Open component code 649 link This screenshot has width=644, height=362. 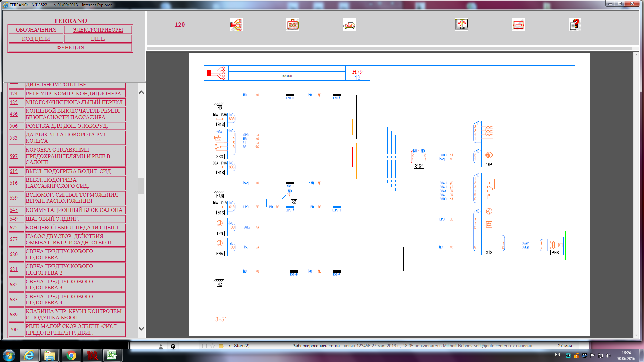(14, 219)
